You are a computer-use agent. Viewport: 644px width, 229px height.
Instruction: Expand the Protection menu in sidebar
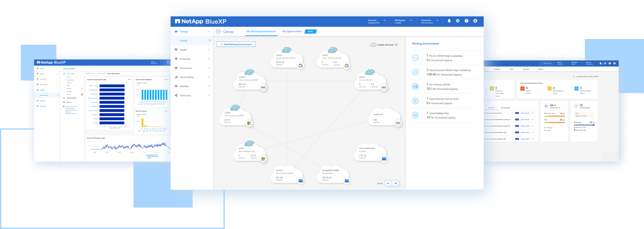[192, 59]
